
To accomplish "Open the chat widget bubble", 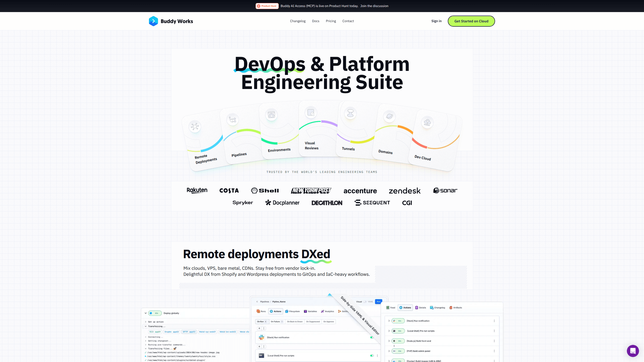I will click(x=633, y=351).
